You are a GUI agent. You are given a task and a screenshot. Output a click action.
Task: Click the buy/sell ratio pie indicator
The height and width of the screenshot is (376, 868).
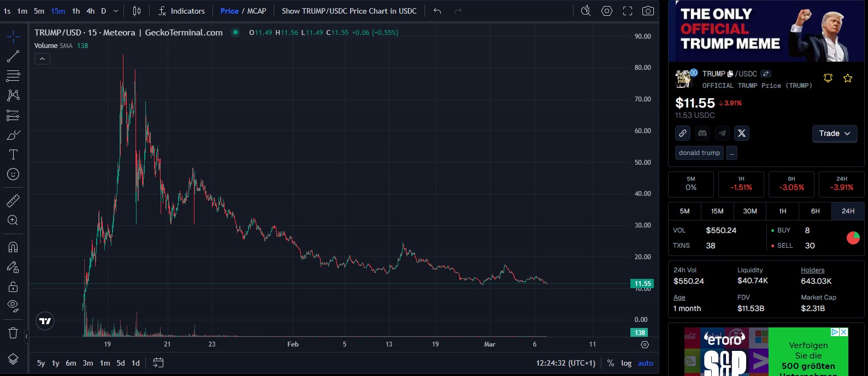(x=853, y=238)
